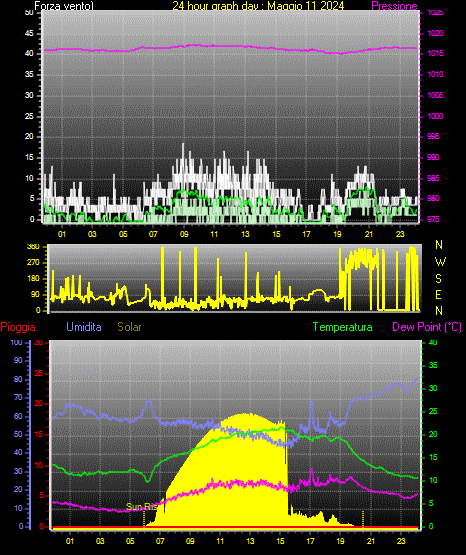Click the blue 'Umidita' legend label
Screen dimensions: 466x555
(x=84, y=327)
